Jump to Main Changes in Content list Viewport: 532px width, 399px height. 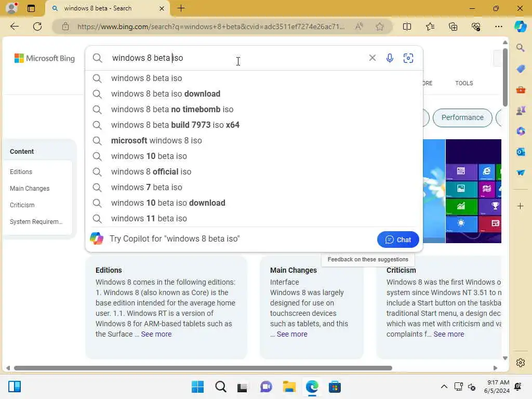[30, 189]
